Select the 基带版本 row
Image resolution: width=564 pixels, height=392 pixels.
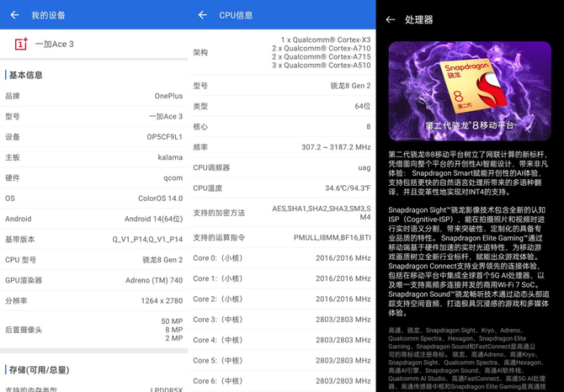(94, 239)
